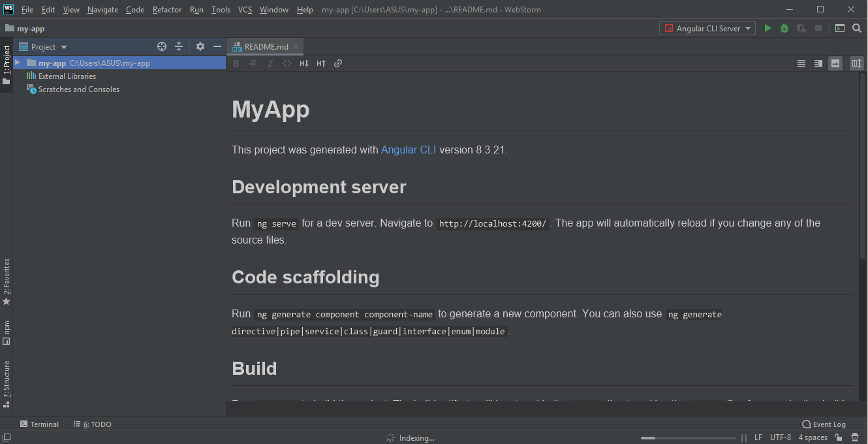Pause the indexing background task

(x=744, y=437)
